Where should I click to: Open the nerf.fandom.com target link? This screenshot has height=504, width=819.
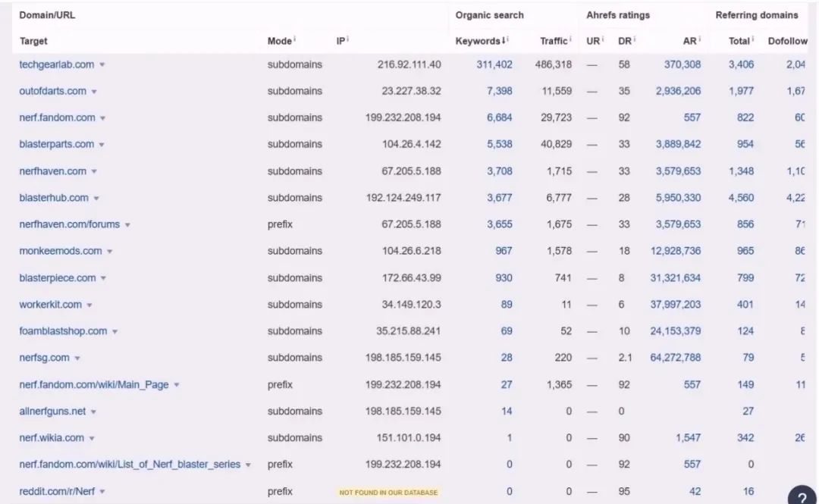coord(57,117)
